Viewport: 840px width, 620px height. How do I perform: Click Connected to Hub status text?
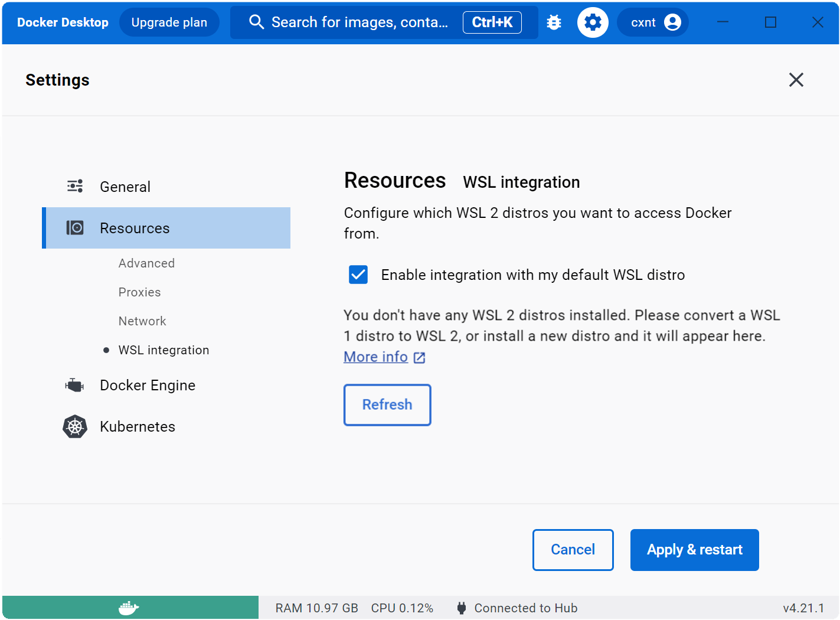pyautogui.click(x=526, y=608)
